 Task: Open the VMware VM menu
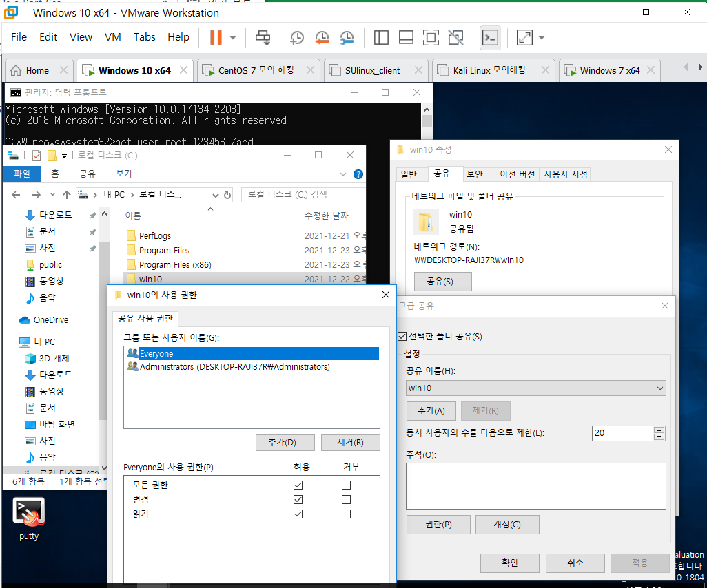pos(113,37)
